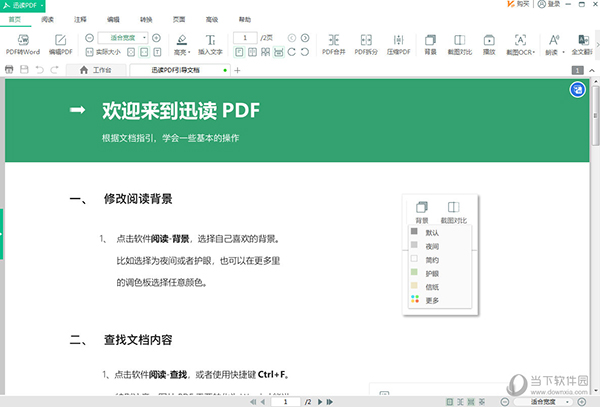Select the 高亮 highlighter pen icon

tap(182, 39)
